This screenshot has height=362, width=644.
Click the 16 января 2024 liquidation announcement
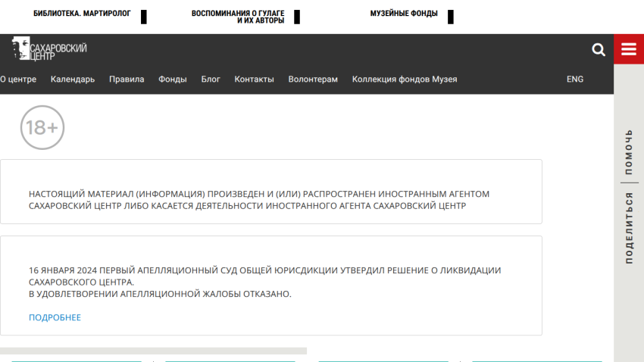(265, 276)
